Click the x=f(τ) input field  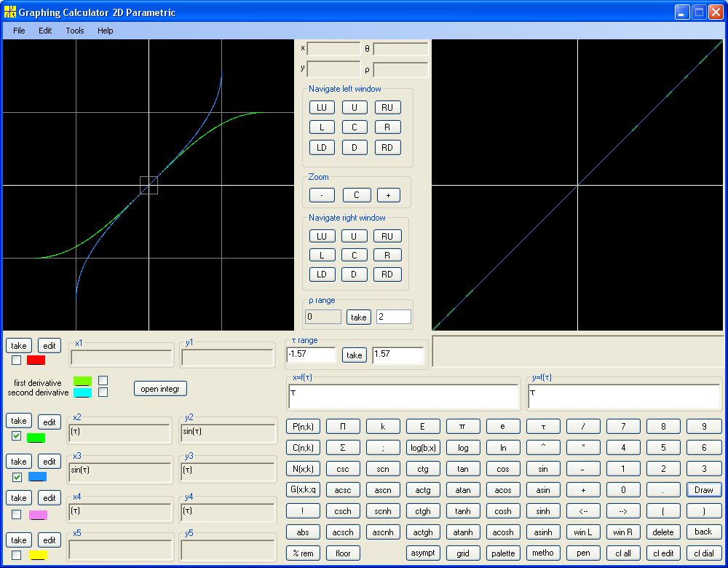tap(403, 396)
